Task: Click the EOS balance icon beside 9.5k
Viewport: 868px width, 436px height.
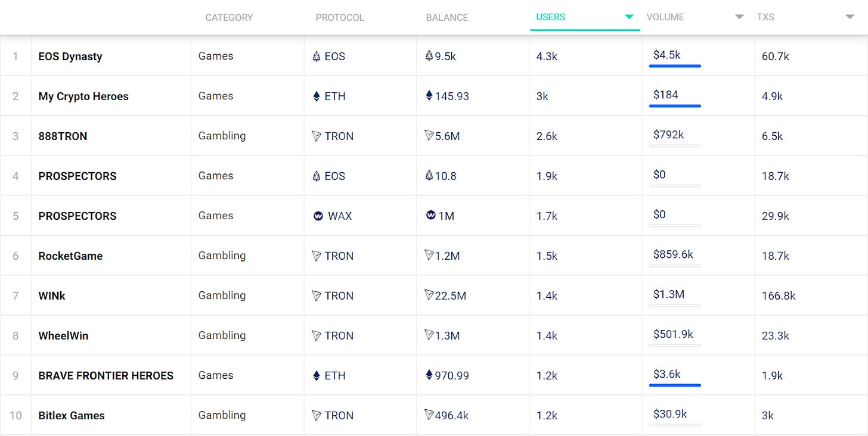Action: 429,55
